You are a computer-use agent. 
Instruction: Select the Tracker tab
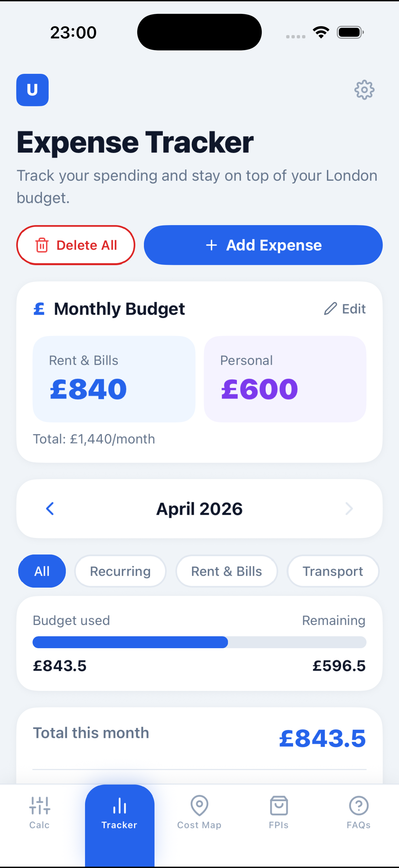point(119,812)
